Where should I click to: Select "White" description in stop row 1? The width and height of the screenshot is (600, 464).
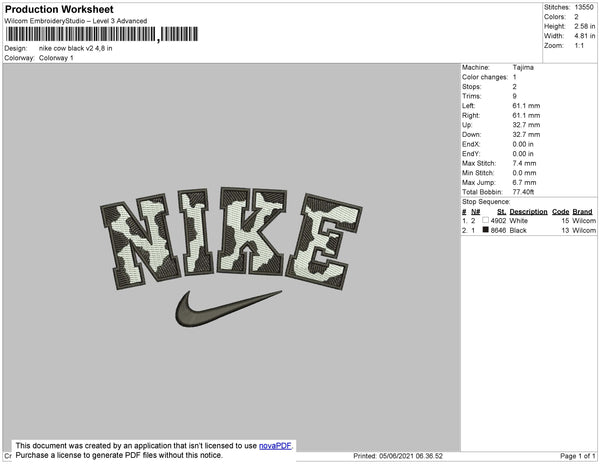point(518,221)
